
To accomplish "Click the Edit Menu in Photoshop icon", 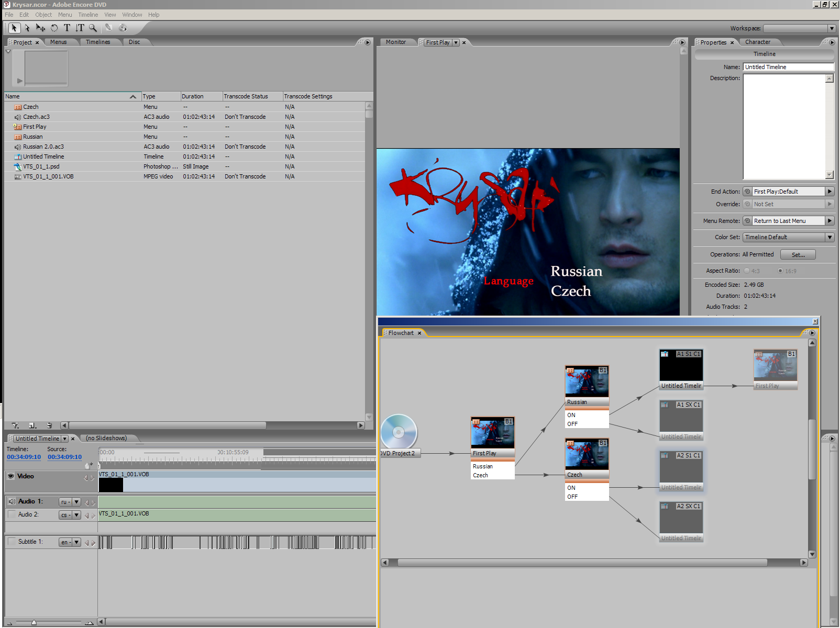I will tap(109, 28).
